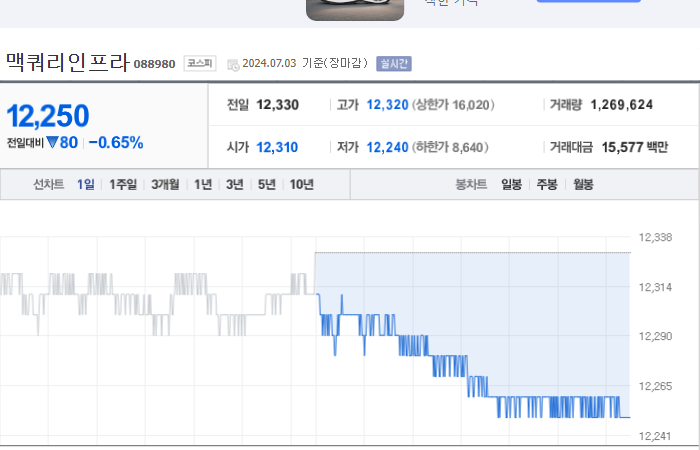
Task: Switch to 주봉 candlestick chart
Action: 547,184
